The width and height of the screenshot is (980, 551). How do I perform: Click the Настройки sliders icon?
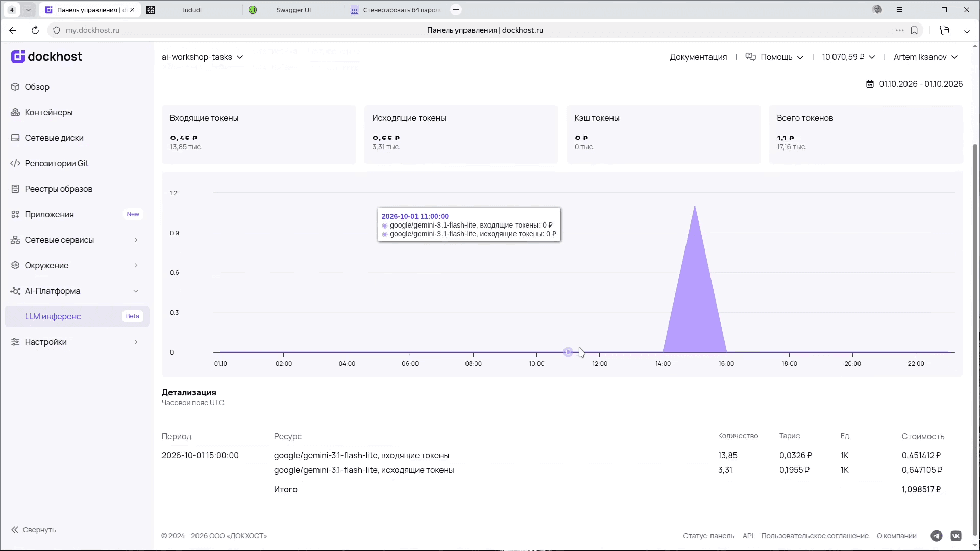pos(15,342)
